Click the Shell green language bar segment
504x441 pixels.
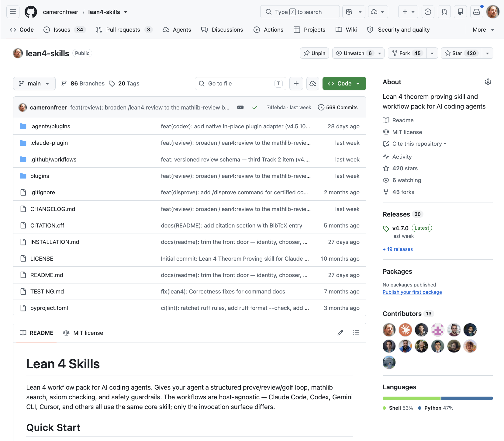(412, 398)
